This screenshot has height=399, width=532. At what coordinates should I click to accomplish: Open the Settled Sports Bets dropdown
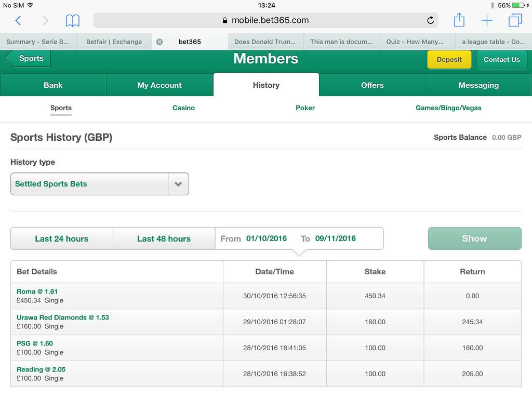pyautogui.click(x=99, y=184)
